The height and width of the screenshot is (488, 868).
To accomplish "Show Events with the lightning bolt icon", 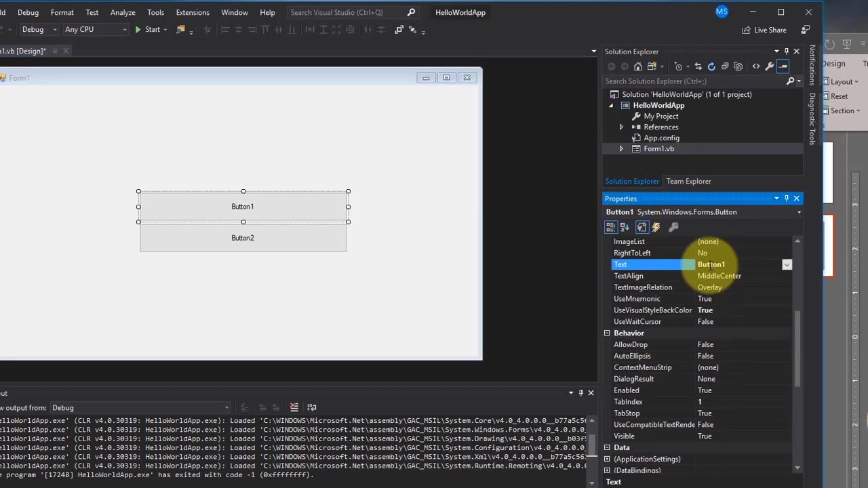I will pyautogui.click(x=656, y=227).
